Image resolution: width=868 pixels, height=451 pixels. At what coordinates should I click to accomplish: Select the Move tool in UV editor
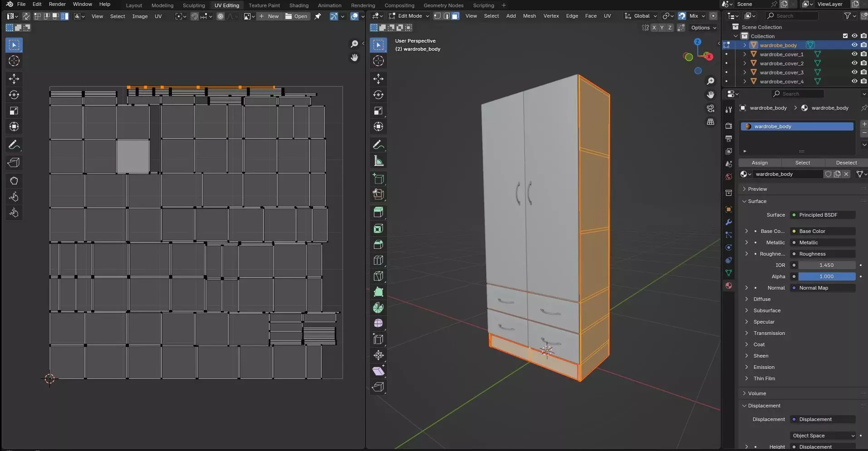pos(14,79)
